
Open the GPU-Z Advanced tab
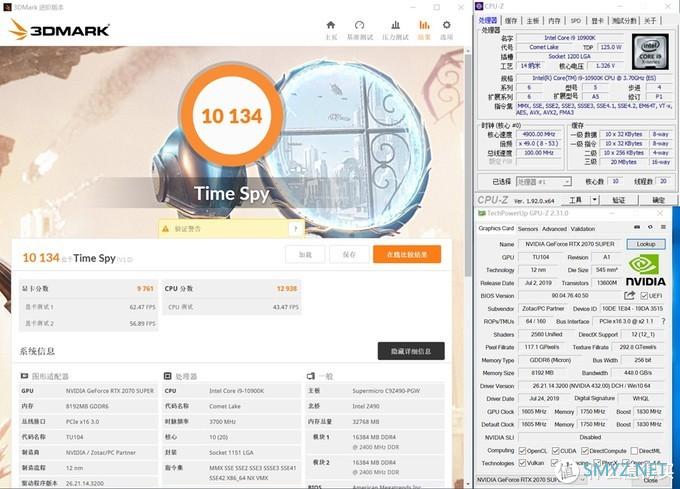[x=554, y=229]
